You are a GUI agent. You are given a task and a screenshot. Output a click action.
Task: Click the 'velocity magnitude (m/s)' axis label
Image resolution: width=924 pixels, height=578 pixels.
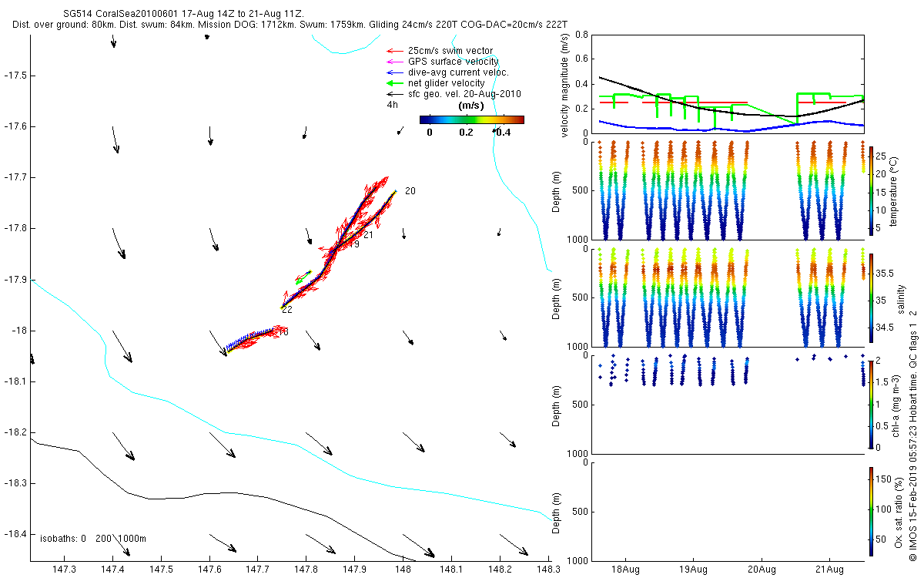tap(565, 85)
